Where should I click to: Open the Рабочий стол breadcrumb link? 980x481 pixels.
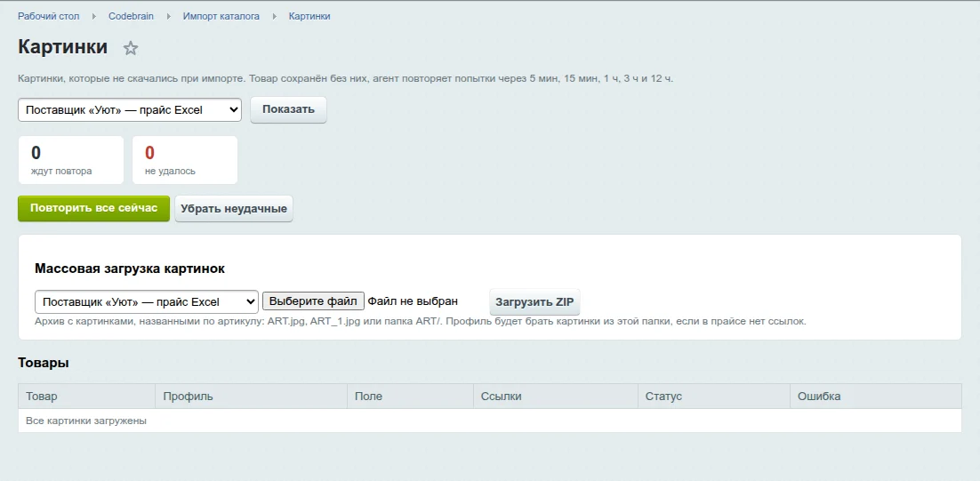click(49, 16)
